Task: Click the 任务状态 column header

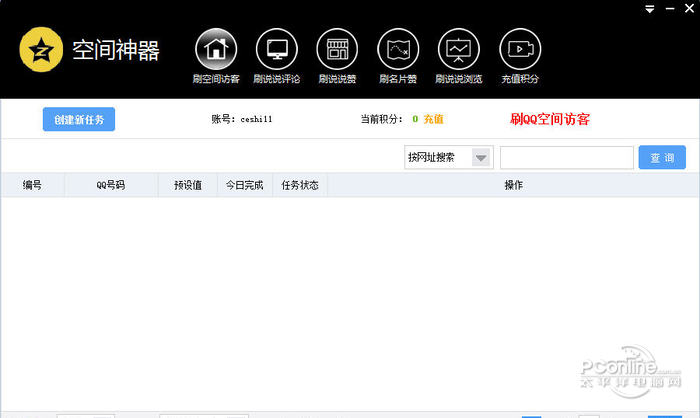Action: pyautogui.click(x=300, y=185)
